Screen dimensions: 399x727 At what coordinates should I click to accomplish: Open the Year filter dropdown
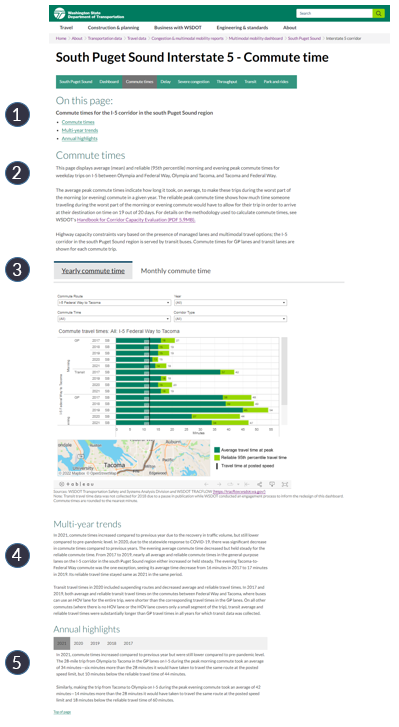pyautogui.click(x=230, y=303)
